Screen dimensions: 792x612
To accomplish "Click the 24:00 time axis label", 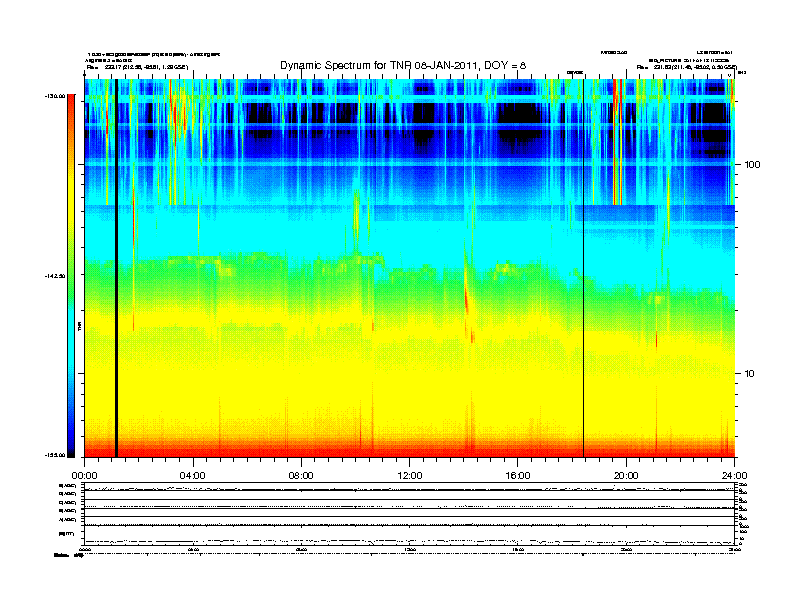I will click(734, 476).
